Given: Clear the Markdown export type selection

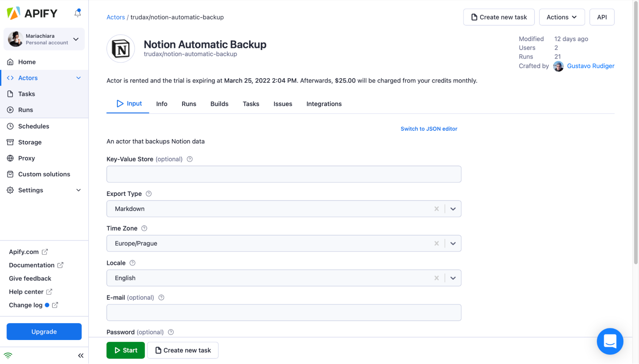Looking at the screenshot, I should tap(436, 209).
